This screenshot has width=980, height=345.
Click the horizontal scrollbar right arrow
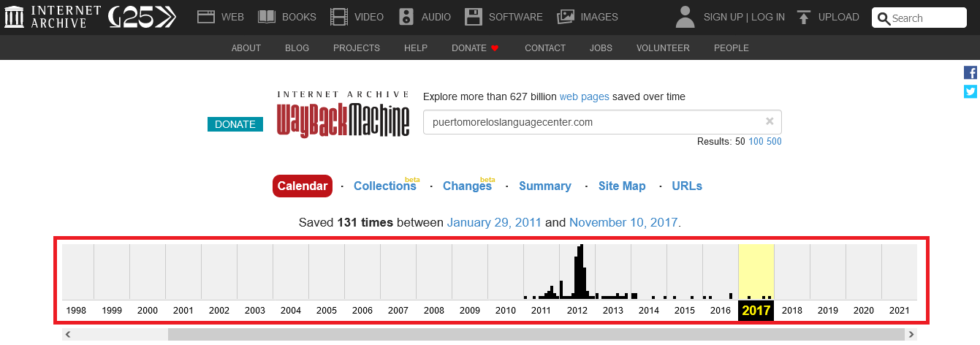[x=911, y=335]
